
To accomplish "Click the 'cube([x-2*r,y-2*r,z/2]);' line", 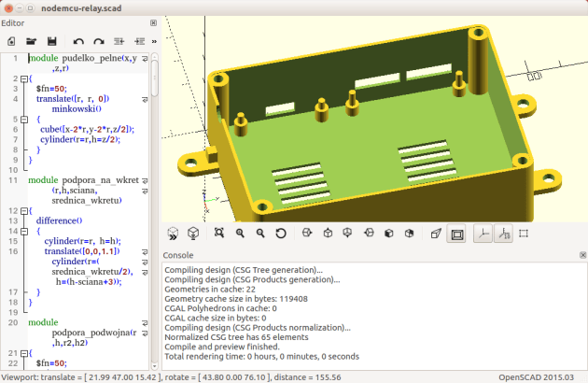I will pyautogui.click(x=87, y=129).
